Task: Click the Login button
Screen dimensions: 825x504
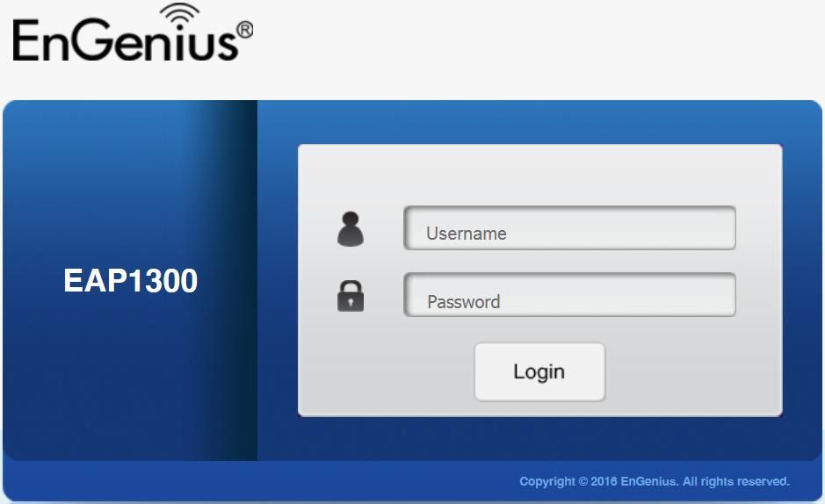Action: [x=539, y=371]
